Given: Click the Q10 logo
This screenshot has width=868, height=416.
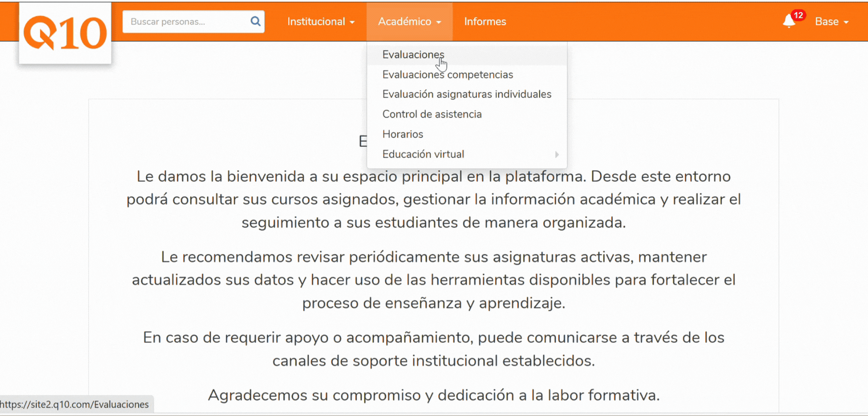Looking at the screenshot, I should pyautogui.click(x=65, y=33).
